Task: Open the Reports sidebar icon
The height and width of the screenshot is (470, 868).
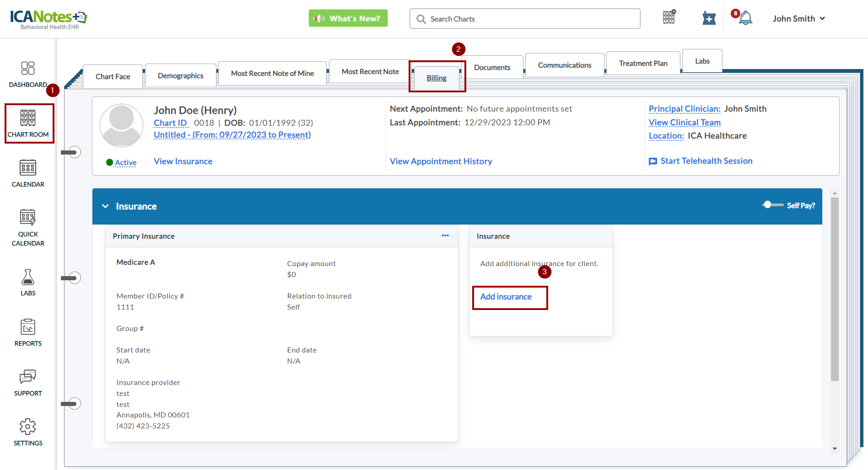Action: point(28,332)
